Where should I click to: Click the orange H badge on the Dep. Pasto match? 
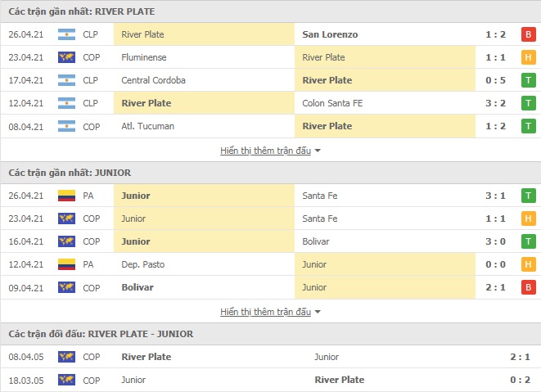[528, 264]
